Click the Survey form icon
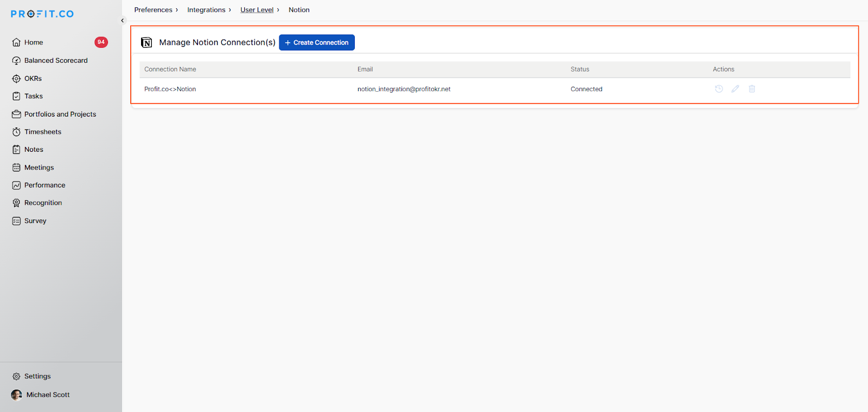Image resolution: width=868 pixels, height=412 pixels. (16, 221)
